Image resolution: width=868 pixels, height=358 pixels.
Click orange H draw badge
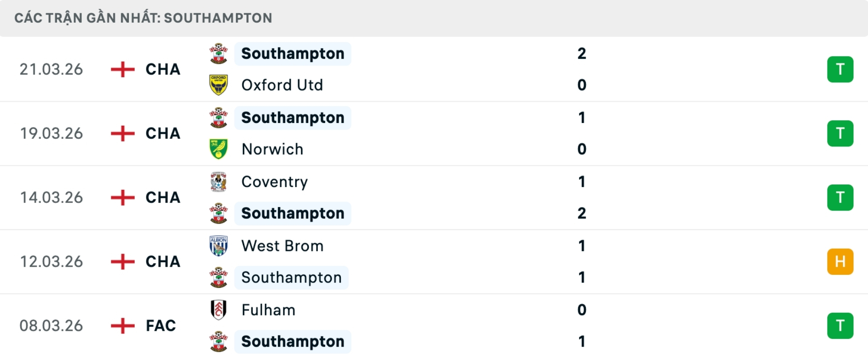(840, 262)
